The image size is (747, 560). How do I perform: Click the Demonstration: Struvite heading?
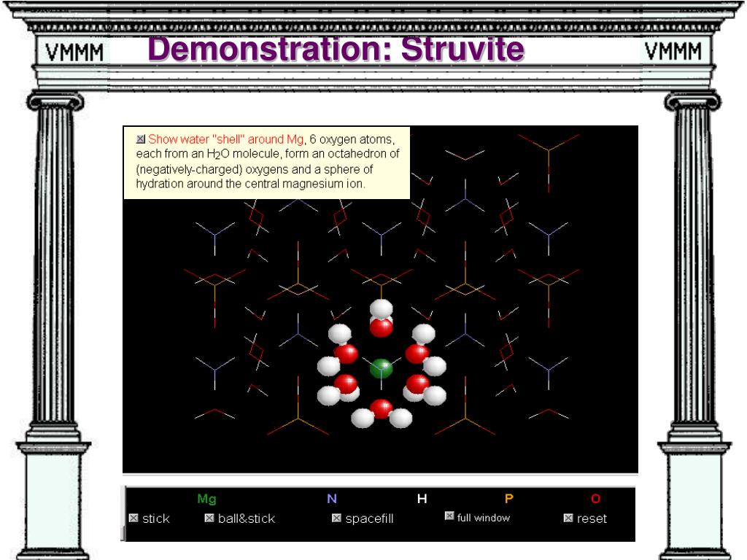[336, 49]
